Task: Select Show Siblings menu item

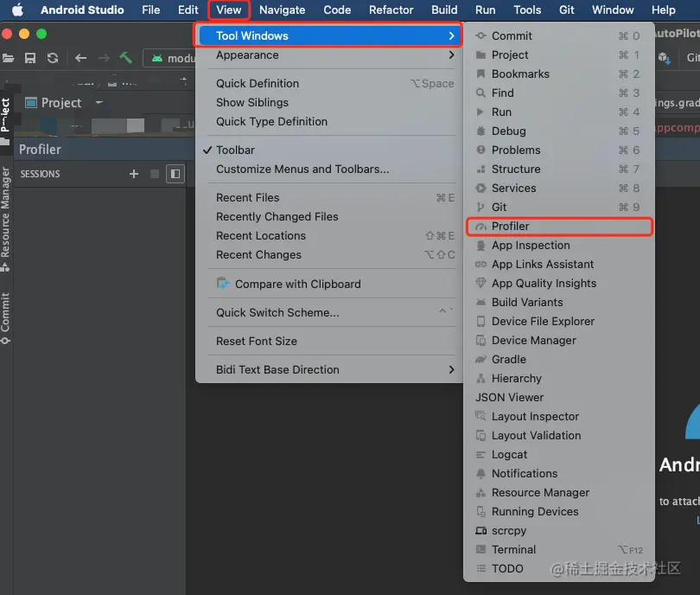Action: [x=330, y=102]
